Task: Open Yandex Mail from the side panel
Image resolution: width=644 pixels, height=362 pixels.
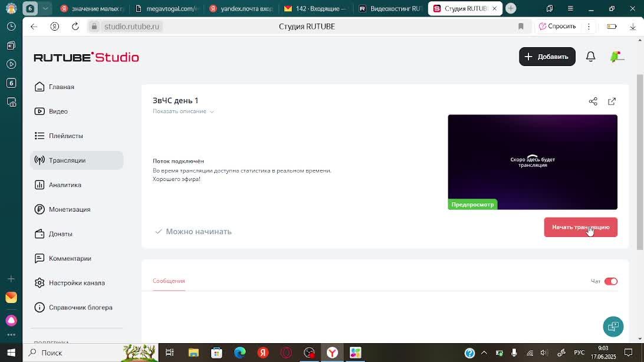Action: coord(11,297)
